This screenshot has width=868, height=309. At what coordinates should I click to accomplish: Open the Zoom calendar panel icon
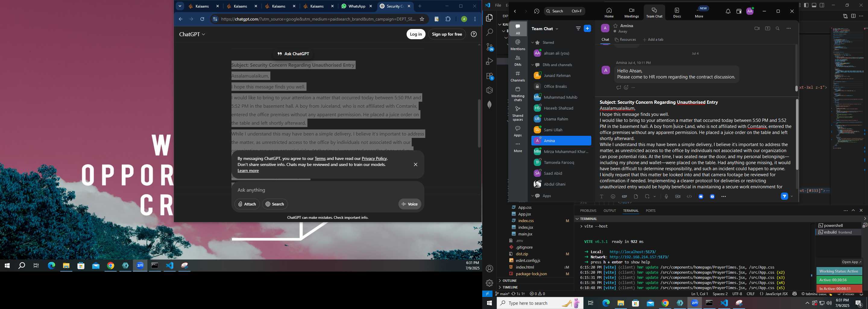(x=739, y=11)
